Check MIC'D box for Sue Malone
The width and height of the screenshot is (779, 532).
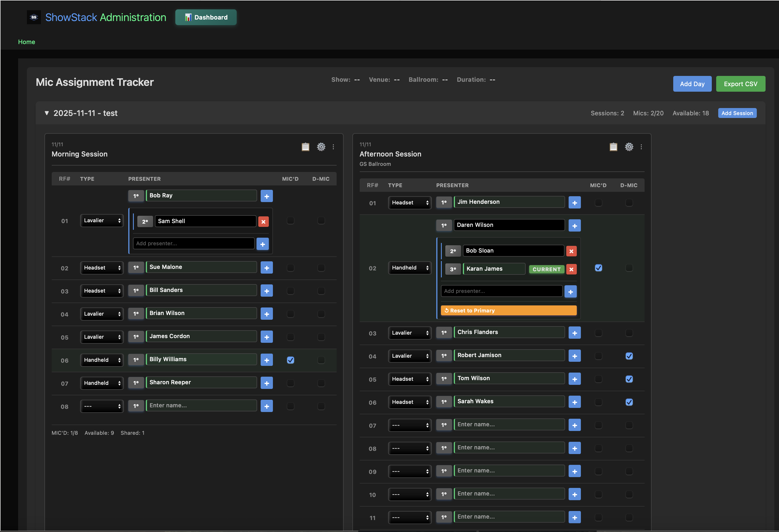tap(290, 268)
